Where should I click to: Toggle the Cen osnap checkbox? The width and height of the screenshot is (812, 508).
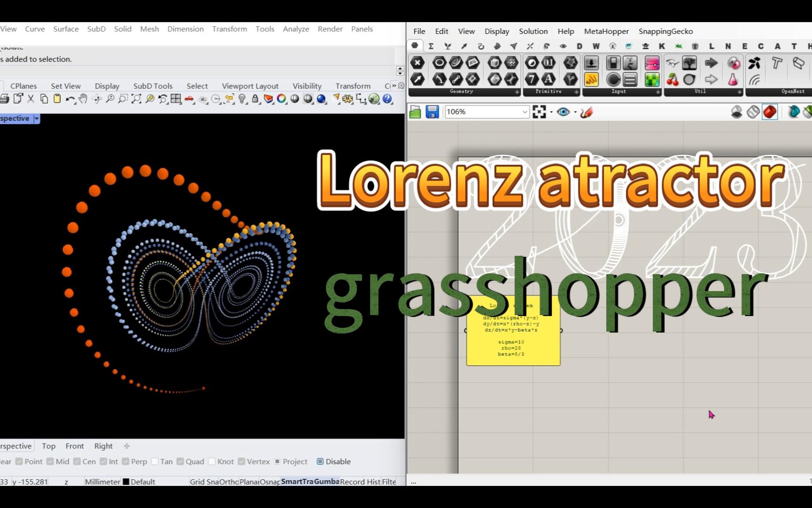77,461
